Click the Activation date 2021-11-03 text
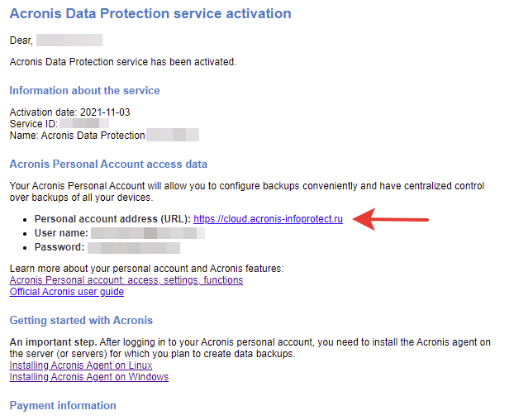 (69, 112)
